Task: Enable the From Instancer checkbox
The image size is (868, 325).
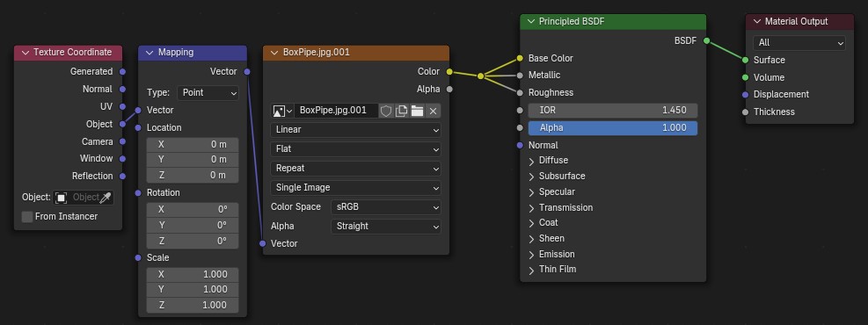Action: point(27,217)
